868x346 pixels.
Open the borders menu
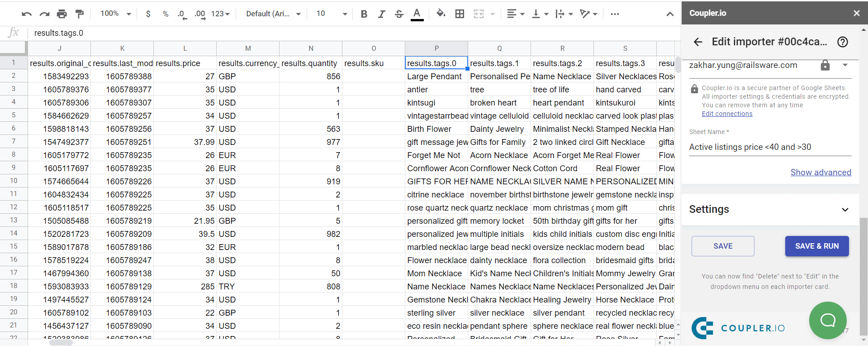460,14
